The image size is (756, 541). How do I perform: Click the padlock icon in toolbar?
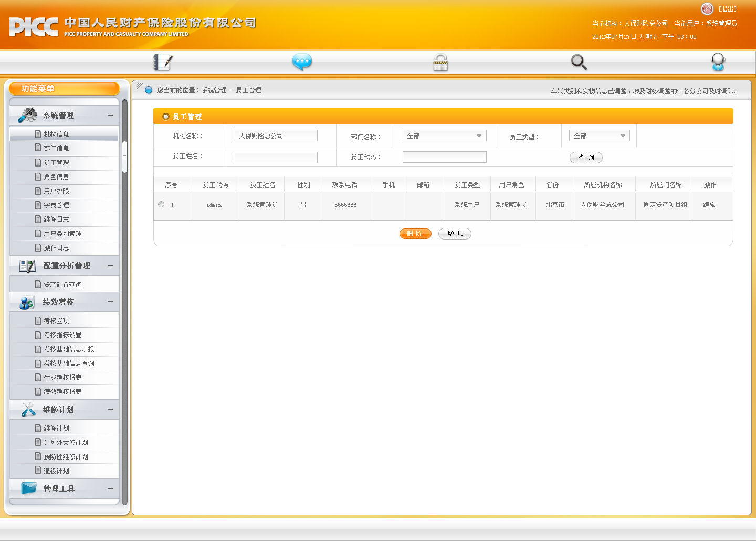(x=440, y=63)
